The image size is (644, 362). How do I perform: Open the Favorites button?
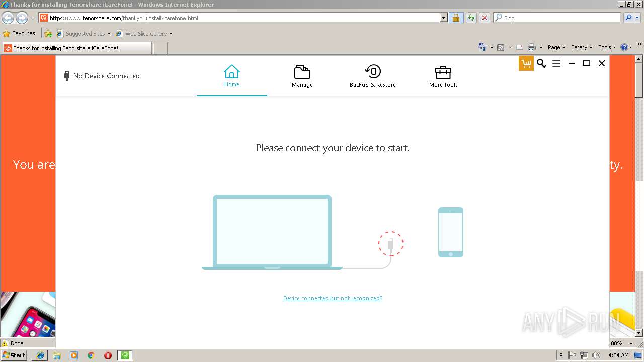[x=19, y=34]
